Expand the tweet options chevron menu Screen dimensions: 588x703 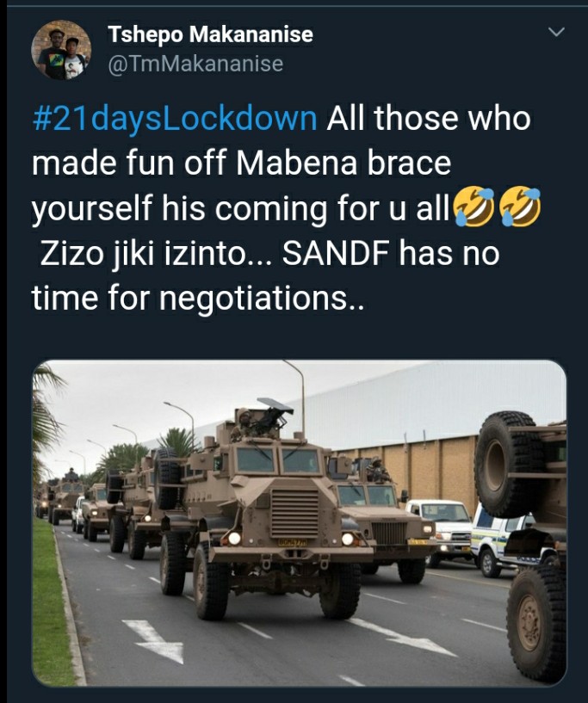(556, 33)
